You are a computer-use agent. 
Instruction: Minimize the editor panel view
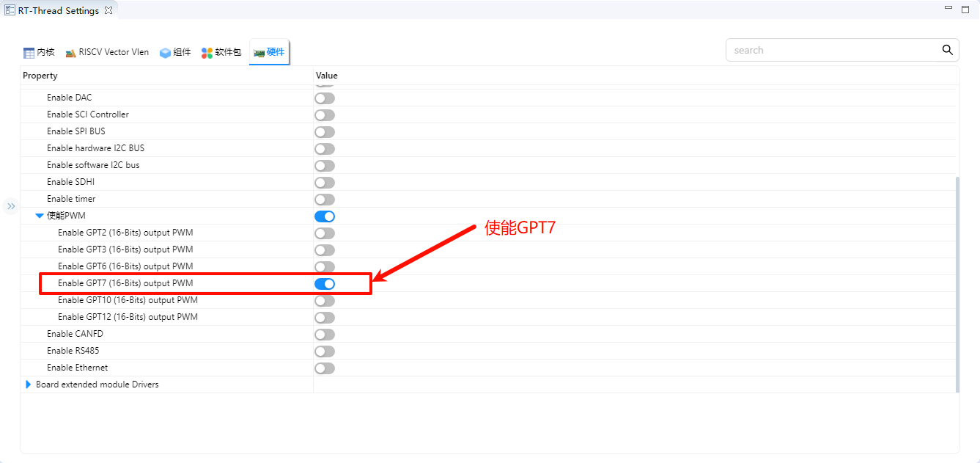[948, 10]
